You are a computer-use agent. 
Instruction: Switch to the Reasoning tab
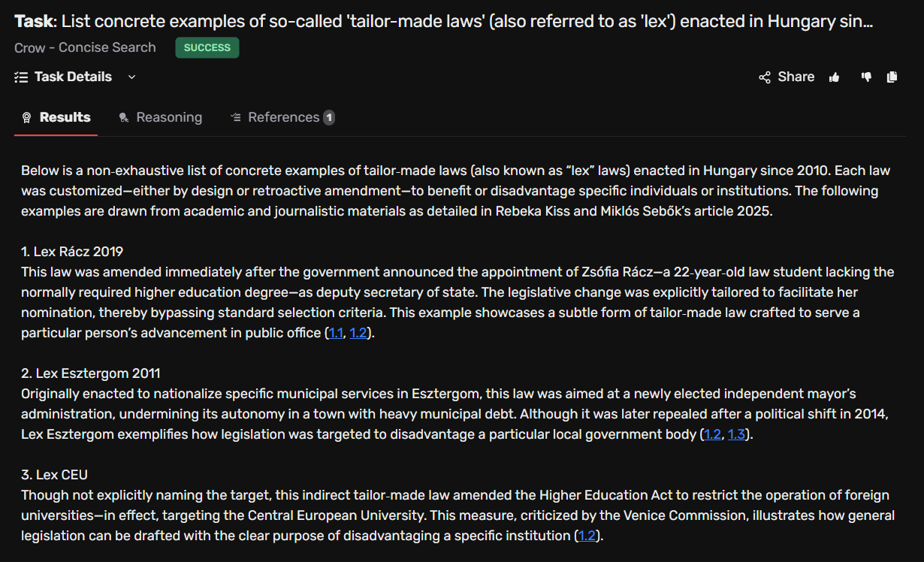160,117
